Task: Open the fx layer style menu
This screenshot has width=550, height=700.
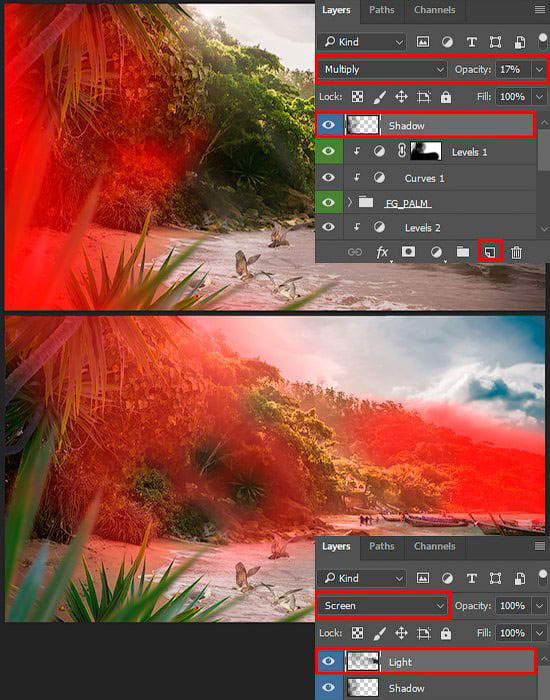Action: [x=382, y=252]
